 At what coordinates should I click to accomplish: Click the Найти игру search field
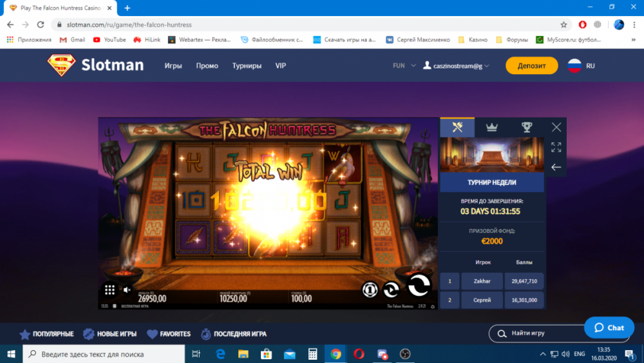pyautogui.click(x=535, y=333)
